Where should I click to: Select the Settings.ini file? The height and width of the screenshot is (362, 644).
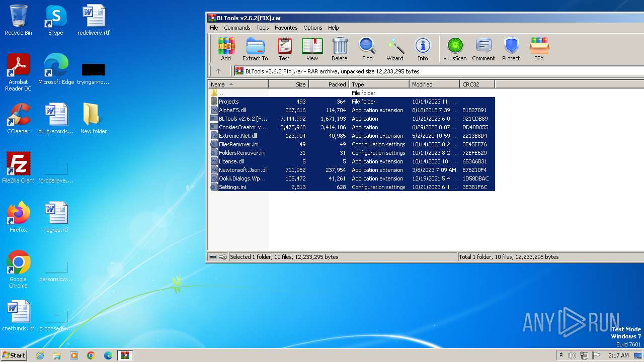point(352,187)
